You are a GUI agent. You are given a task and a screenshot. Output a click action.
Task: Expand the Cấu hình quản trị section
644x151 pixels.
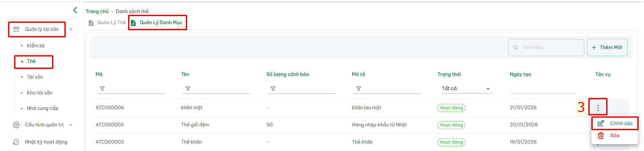tap(71, 125)
